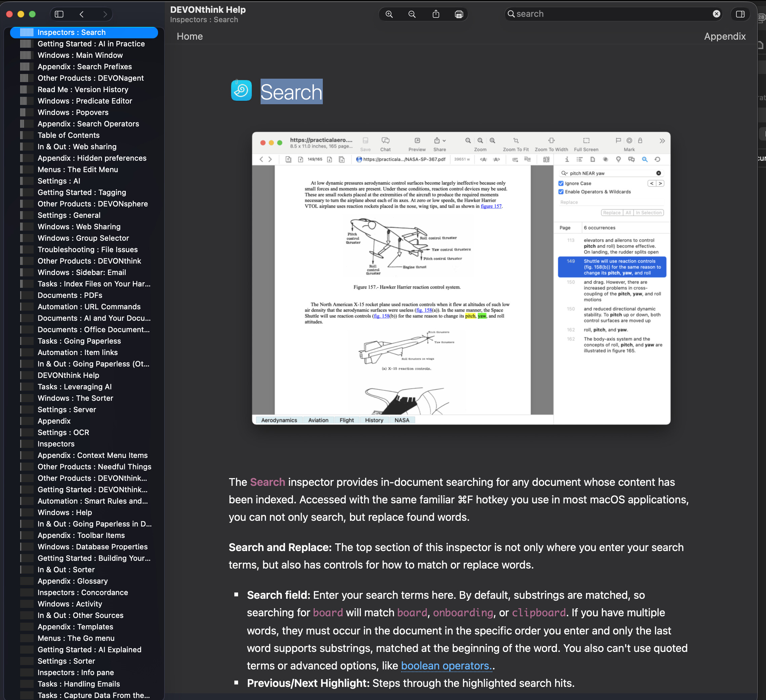Open Windows : Predicate Editor result

pyautogui.click(x=85, y=101)
